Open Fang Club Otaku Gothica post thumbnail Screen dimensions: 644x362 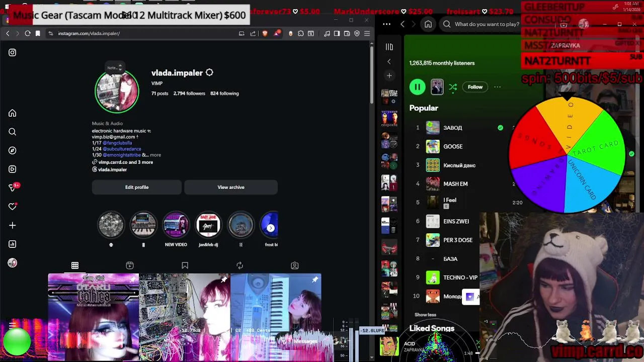click(93, 317)
